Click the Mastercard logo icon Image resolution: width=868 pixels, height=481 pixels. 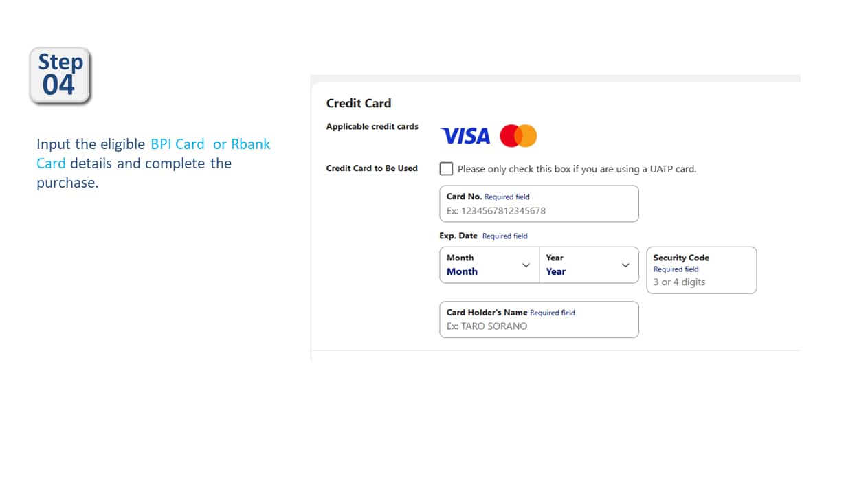pos(518,135)
